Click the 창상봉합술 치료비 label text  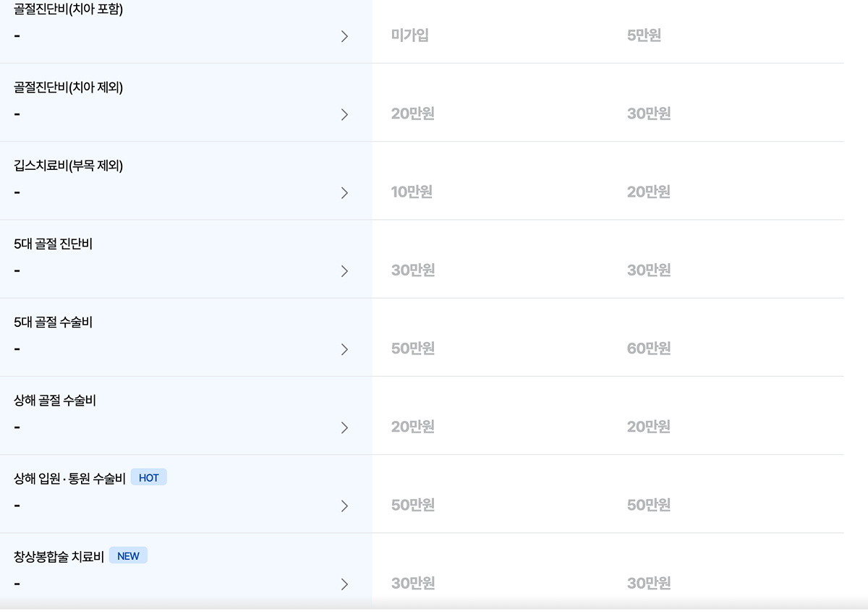pos(59,556)
